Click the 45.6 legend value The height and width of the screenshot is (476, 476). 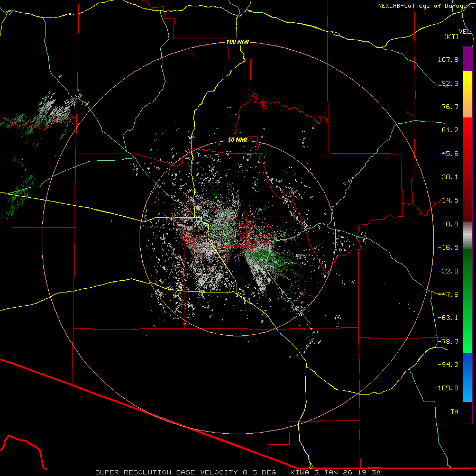(x=450, y=153)
